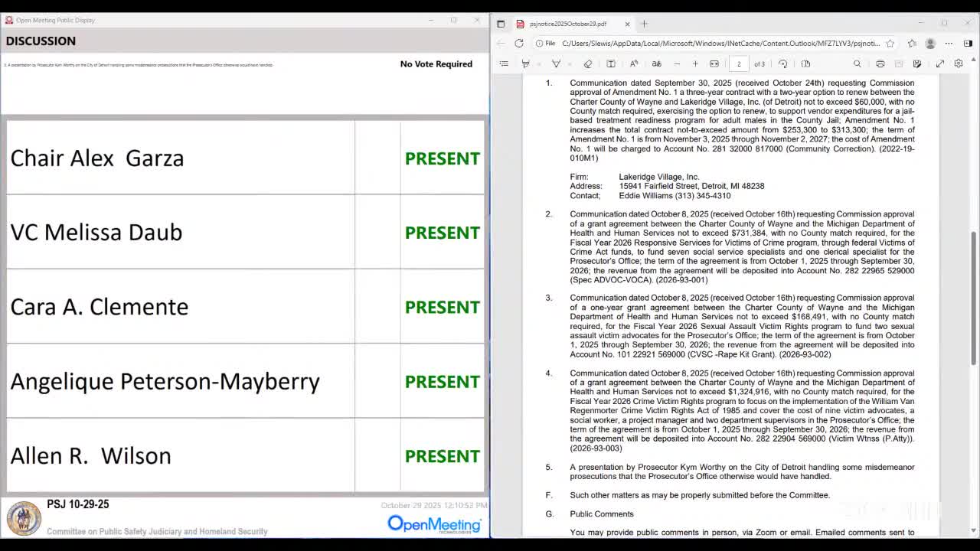Click the name Allen R. Wilson
This screenshot has width=980, height=551.
click(x=90, y=455)
